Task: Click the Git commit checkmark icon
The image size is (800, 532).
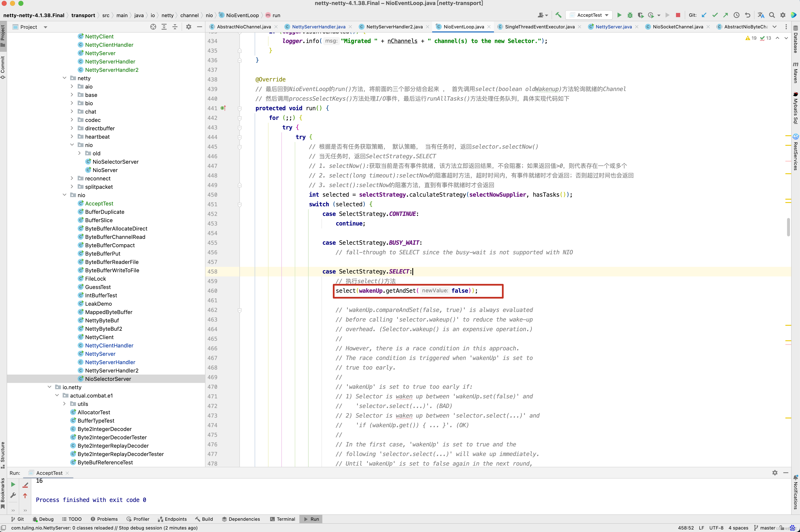Action: click(715, 15)
